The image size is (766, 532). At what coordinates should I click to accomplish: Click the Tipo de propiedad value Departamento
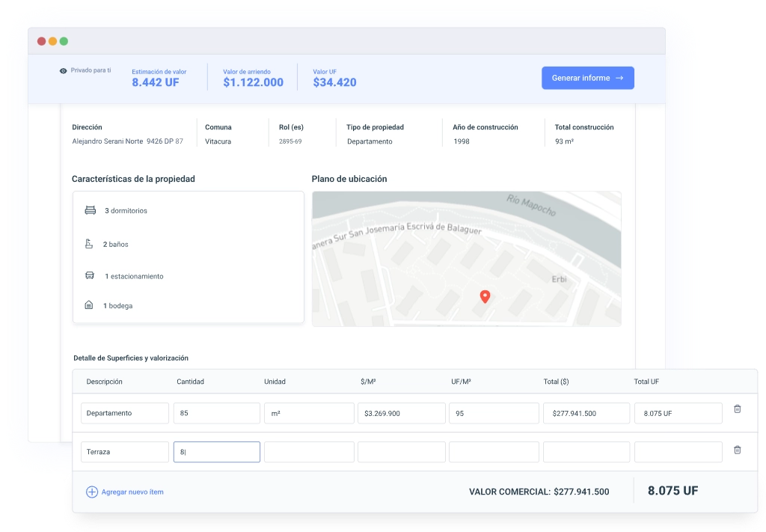click(x=370, y=141)
